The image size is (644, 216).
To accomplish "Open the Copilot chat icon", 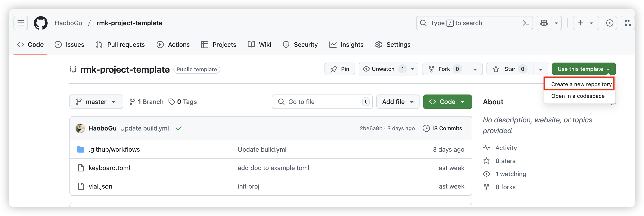I will pyautogui.click(x=544, y=23).
